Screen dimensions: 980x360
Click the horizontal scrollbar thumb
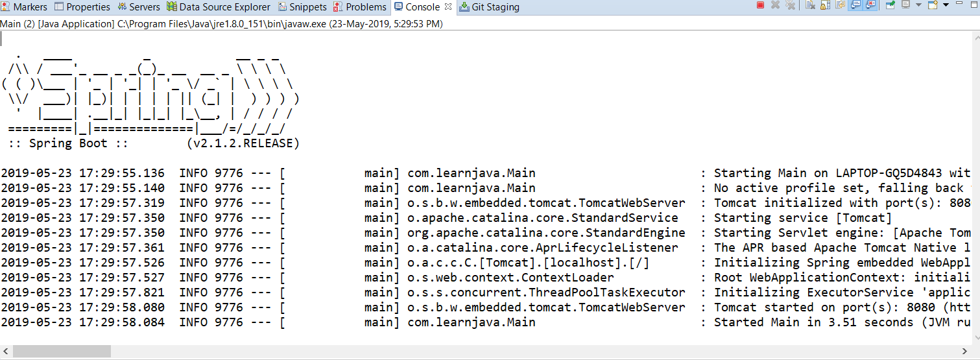[62, 352]
